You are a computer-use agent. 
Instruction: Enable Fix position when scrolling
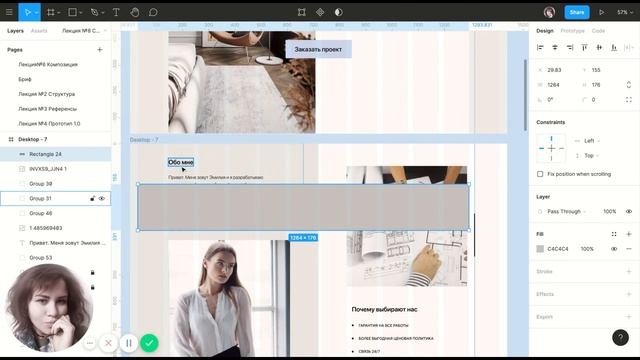pyautogui.click(x=540, y=174)
